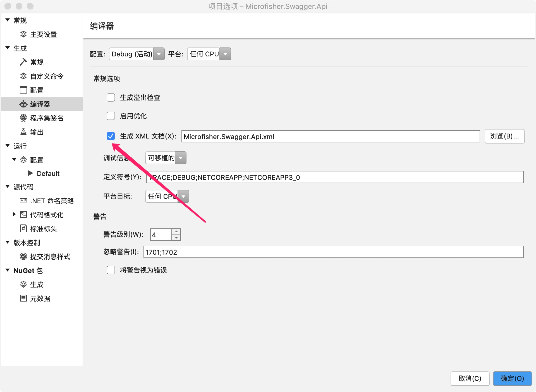Toggle the 启用优化 checkbox

point(111,116)
